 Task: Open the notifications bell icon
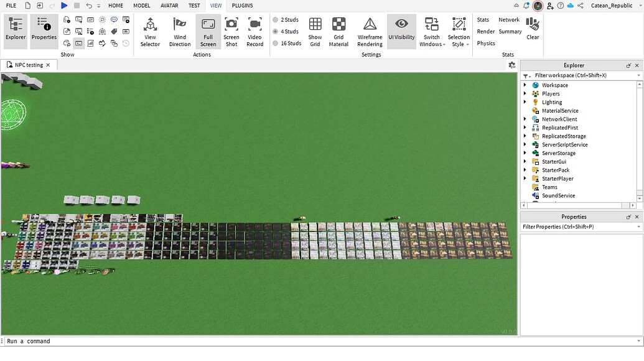[526, 6]
